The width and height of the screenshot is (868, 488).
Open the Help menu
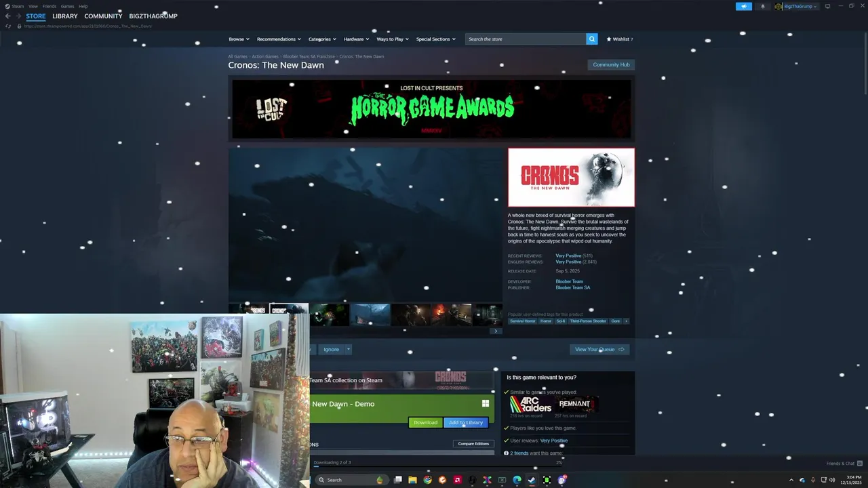point(83,6)
